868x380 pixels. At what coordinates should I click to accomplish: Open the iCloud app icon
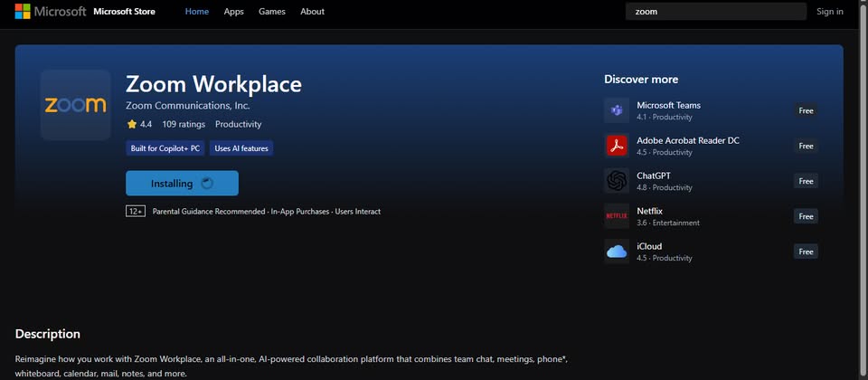click(x=617, y=252)
